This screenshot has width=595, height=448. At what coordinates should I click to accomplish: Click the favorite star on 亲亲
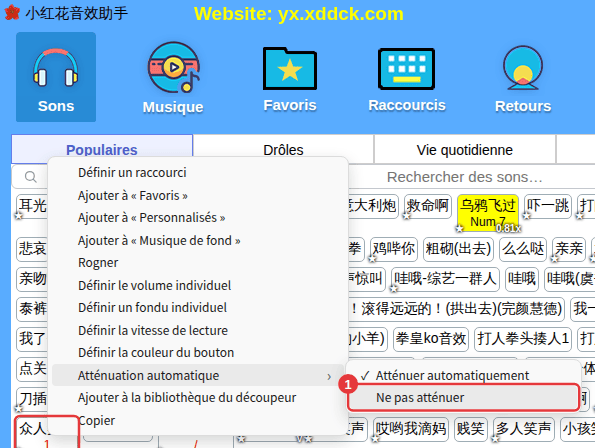click(554, 259)
